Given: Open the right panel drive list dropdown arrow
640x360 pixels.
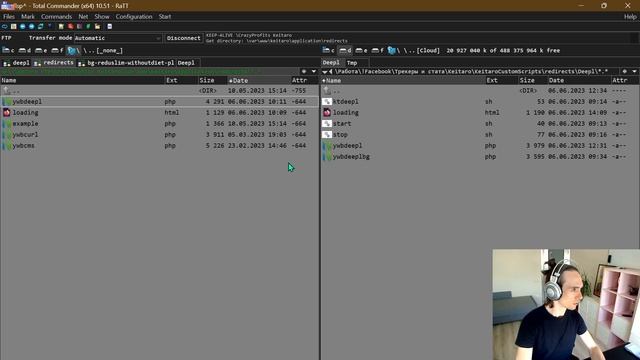Looking at the screenshot, I should coord(325,71).
